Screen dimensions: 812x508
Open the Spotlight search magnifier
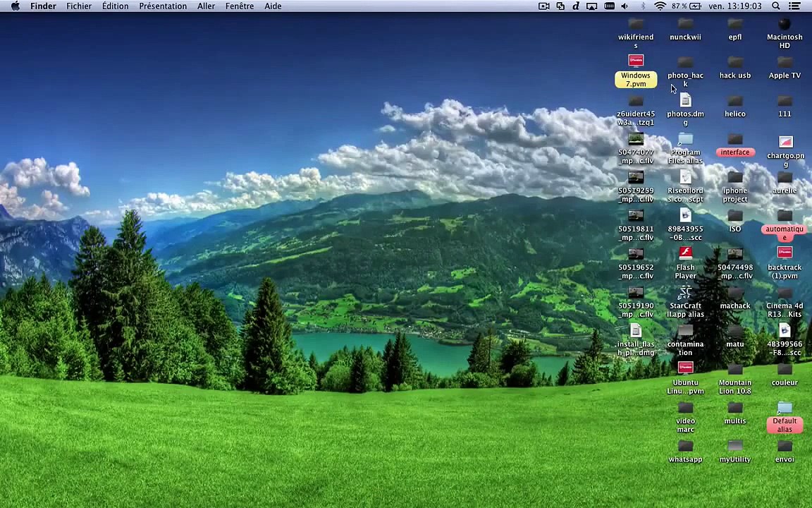coord(776,6)
